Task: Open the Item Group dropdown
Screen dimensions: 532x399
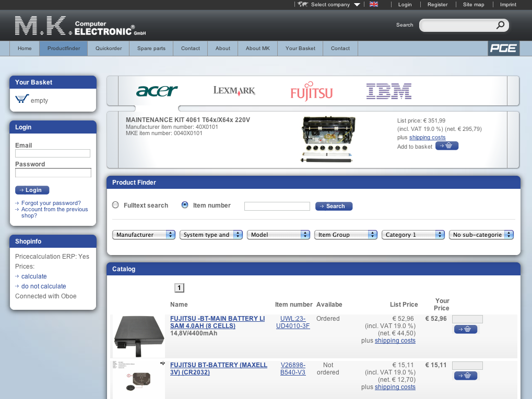Action: (346, 235)
